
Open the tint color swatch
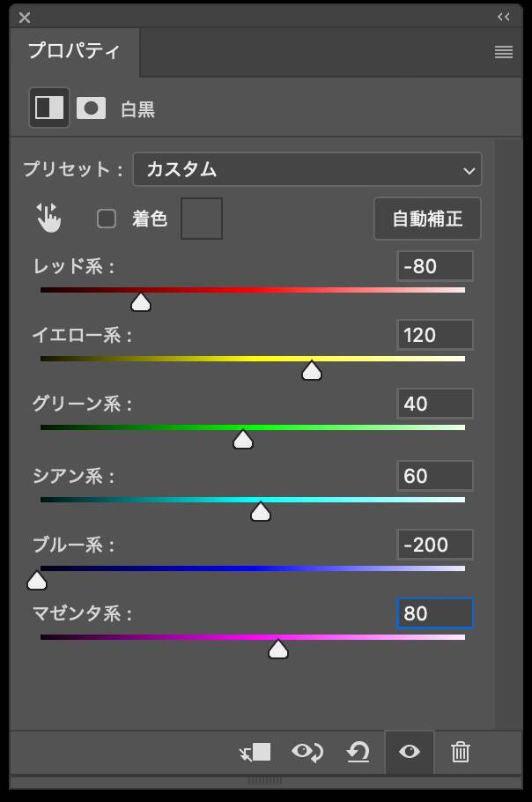pos(202,219)
